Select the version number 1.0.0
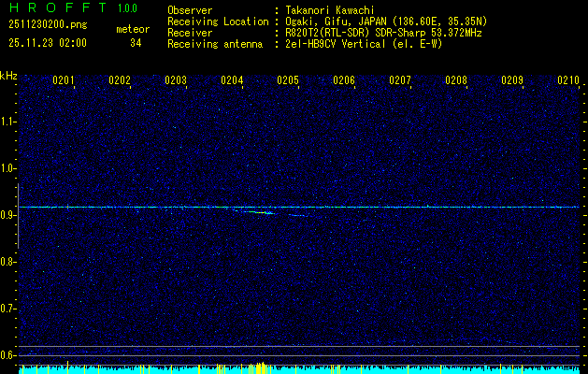Viewport: 588px width, 374px height. click(x=127, y=8)
